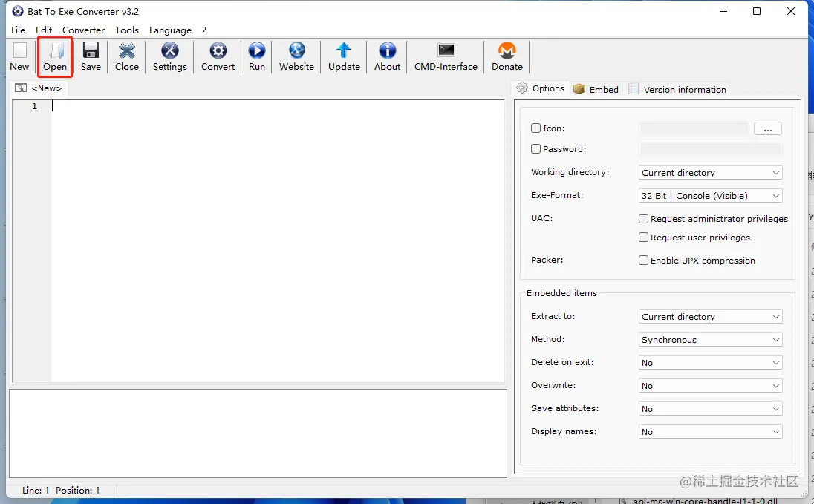Show About information icon
Viewport: 814px width, 504px height.
point(387,56)
